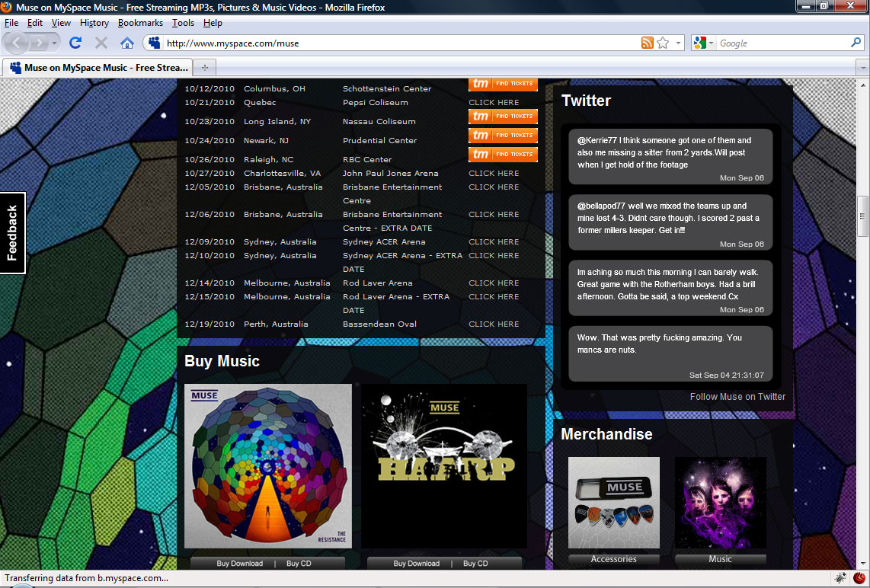This screenshot has height=588, width=870.
Task: Open the address bar history dropdown
Action: click(x=678, y=43)
